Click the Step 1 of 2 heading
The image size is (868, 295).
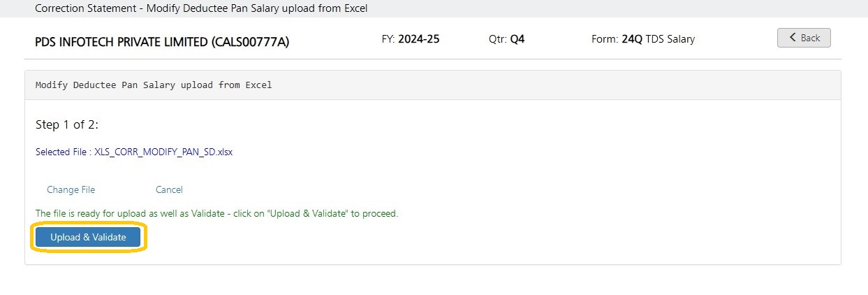click(67, 124)
